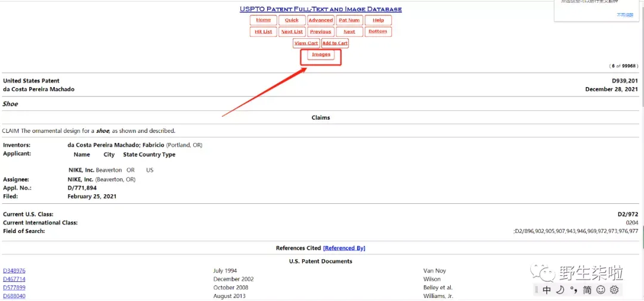The height and width of the screenshot is (301, 644).
Task: Click the Field of Search class list
Action: point(576,231)
